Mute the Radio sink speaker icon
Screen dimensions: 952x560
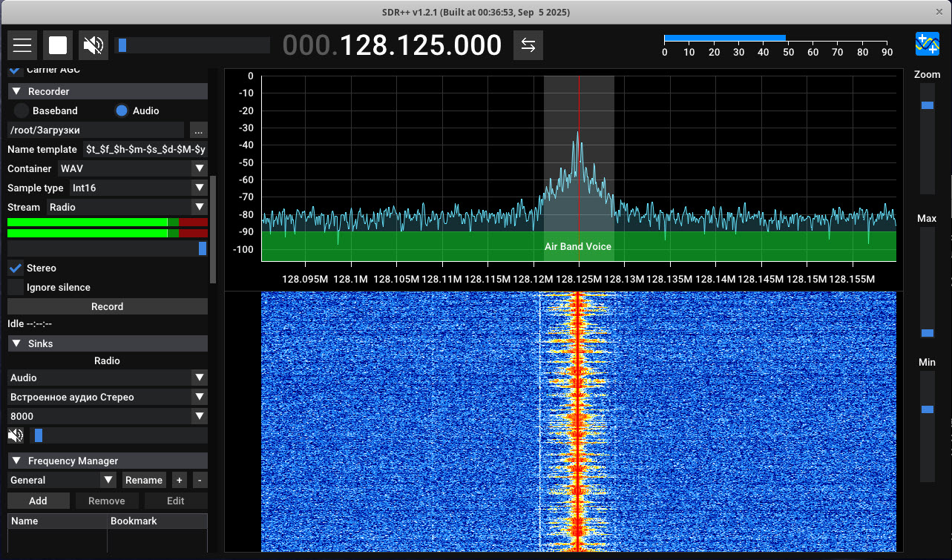[x=16, y=435]
